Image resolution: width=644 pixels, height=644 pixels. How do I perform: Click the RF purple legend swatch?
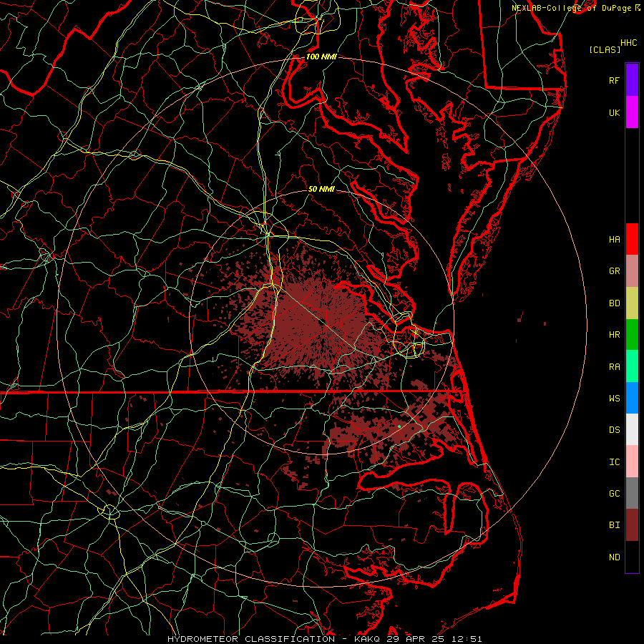(632, 80)
